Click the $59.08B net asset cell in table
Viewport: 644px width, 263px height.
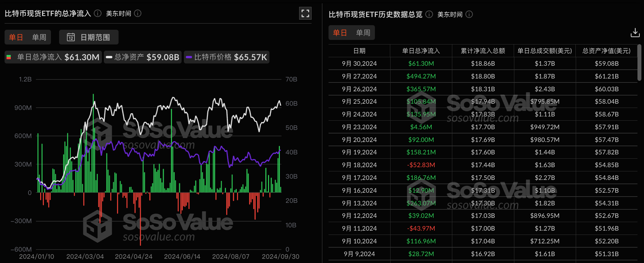(606, 63)
